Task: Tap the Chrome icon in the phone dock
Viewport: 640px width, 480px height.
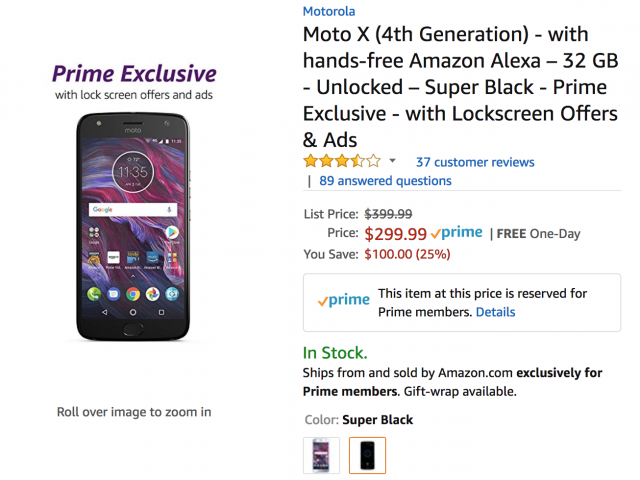Action: (x=133, y=295)
